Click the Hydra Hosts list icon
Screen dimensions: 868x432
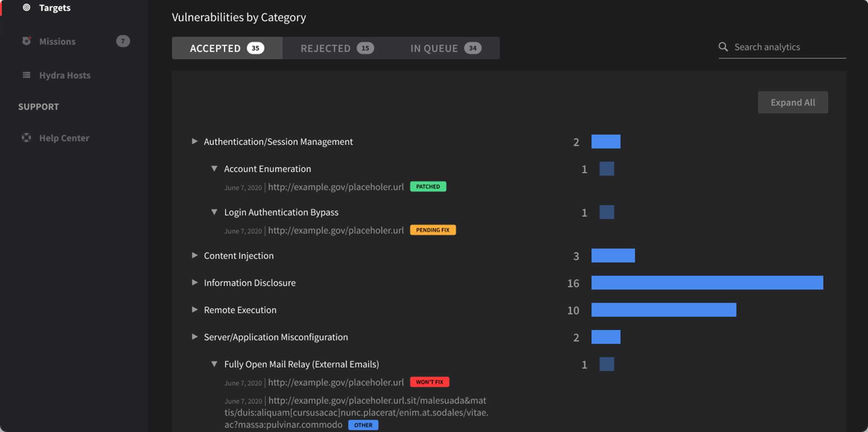26,75
